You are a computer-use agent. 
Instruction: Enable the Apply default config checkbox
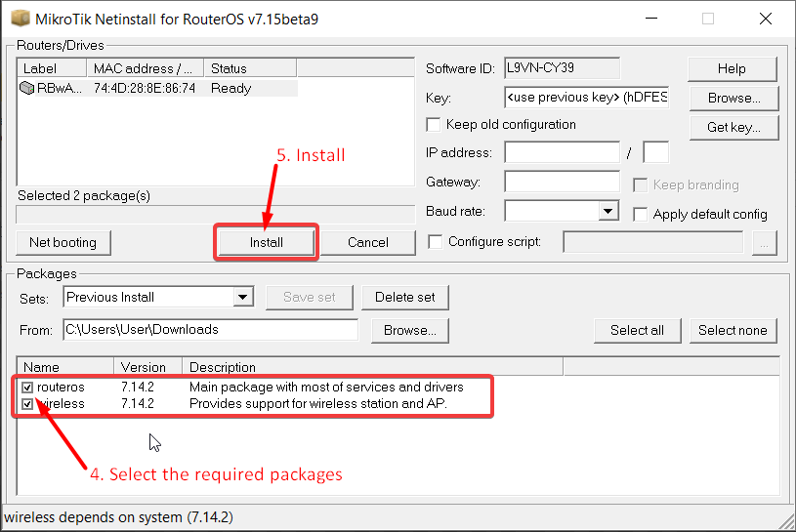(641, 214)
